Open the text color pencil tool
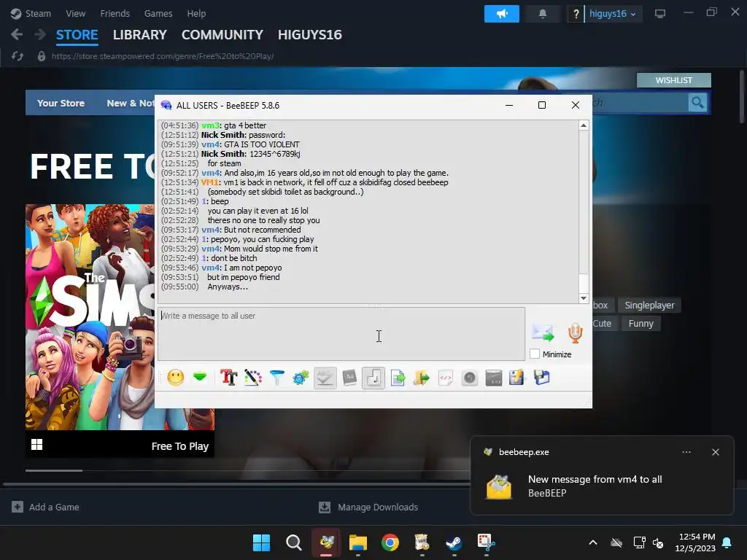This screenshot has width=747, height=560. 253,378
